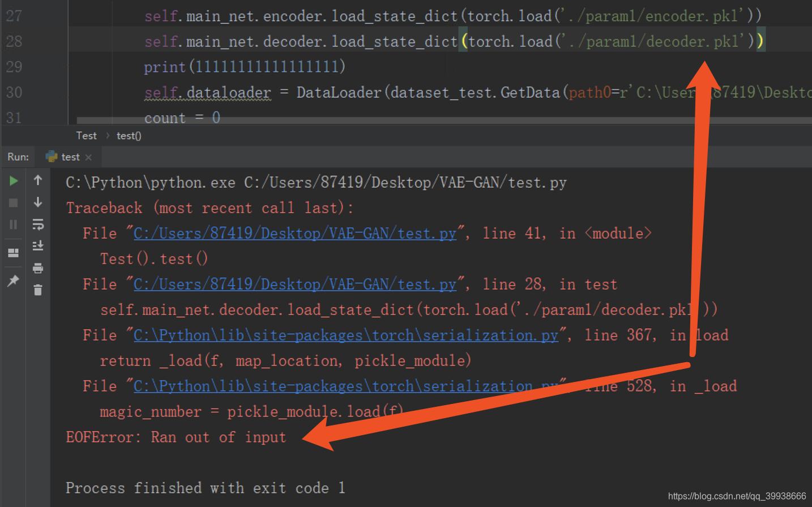
Task: Click the python.exe command line in the console
Action: click(x=316, y=182)
